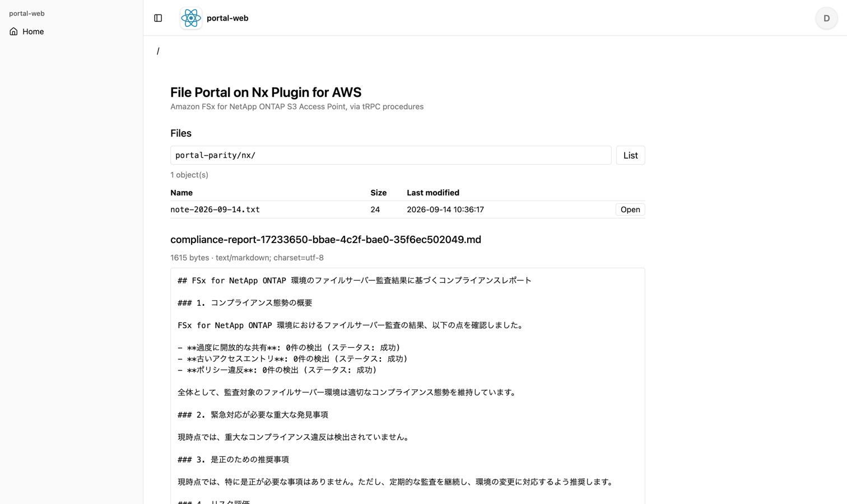This screenshot has width=847, height=504.
Task: Open note-2026-09-14.txt with Open button
Action: tap(630, 209)
